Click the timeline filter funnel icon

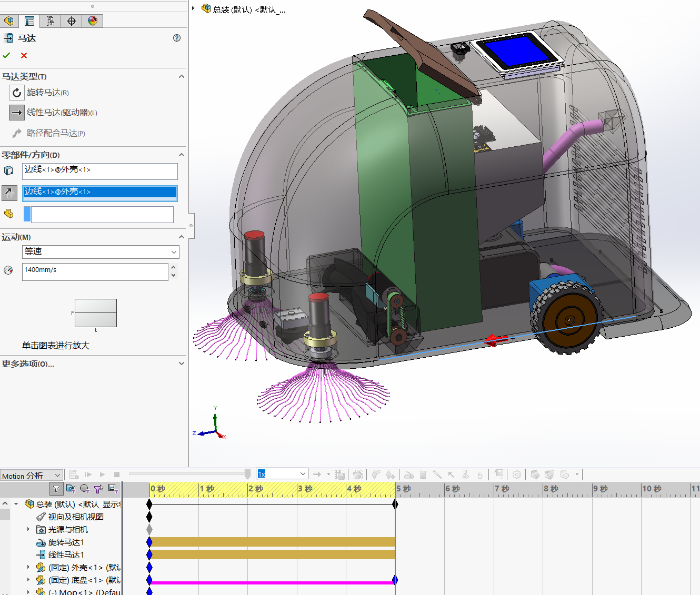point(56,489)
